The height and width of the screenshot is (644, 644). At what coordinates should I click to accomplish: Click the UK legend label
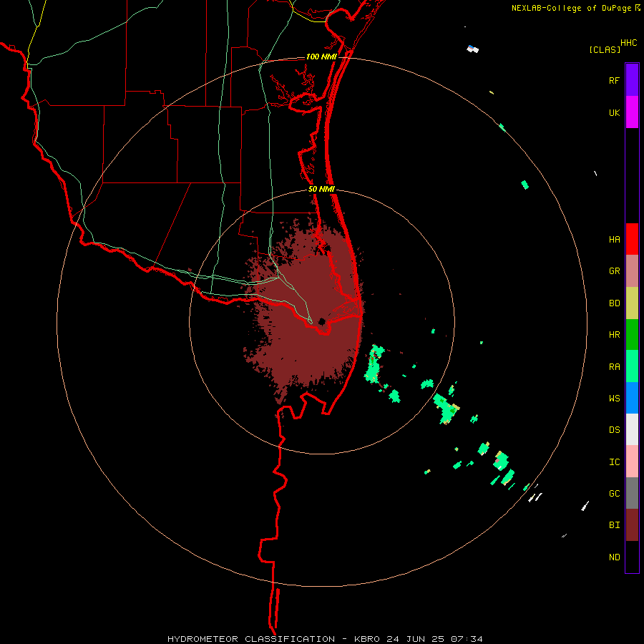point(614,112)
